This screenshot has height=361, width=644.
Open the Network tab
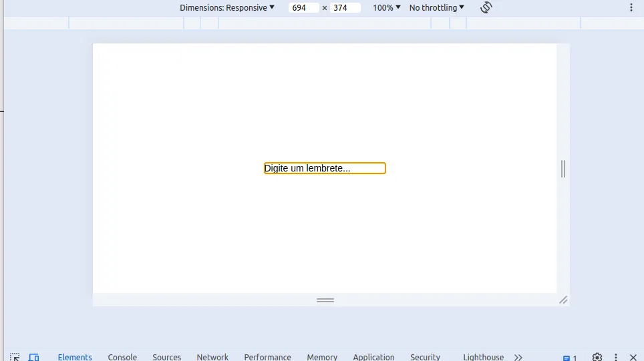point(212,357)
